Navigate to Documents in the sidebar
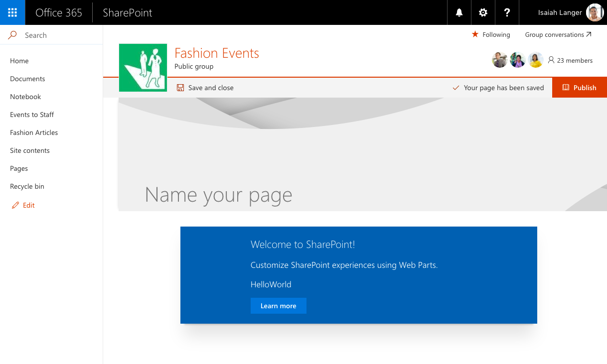Viewport: 607px width, 364px height. [27, 78]
